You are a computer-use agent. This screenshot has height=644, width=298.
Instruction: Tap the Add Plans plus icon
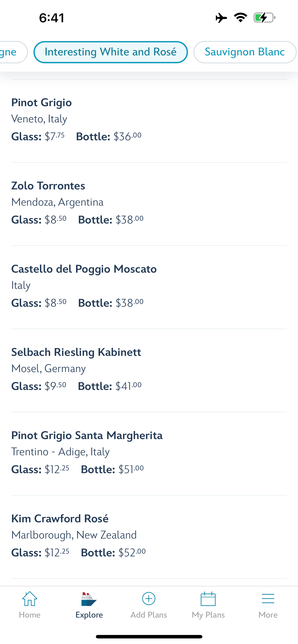149,599
